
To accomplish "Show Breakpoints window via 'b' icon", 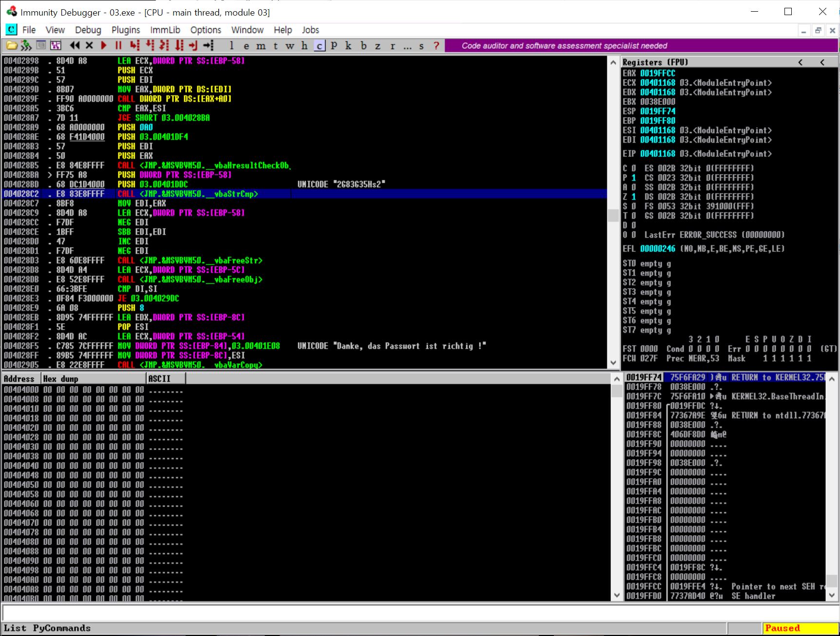I will click(363, 46).
